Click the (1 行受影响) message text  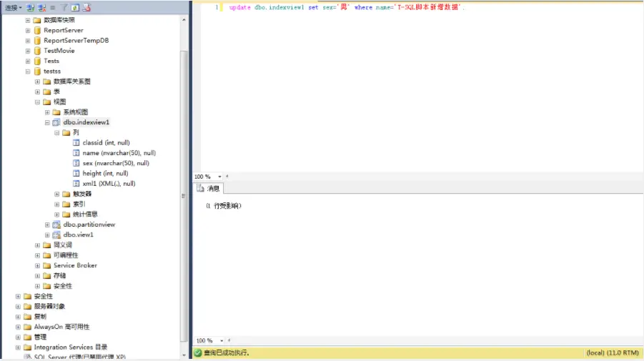tap(224, 206)
